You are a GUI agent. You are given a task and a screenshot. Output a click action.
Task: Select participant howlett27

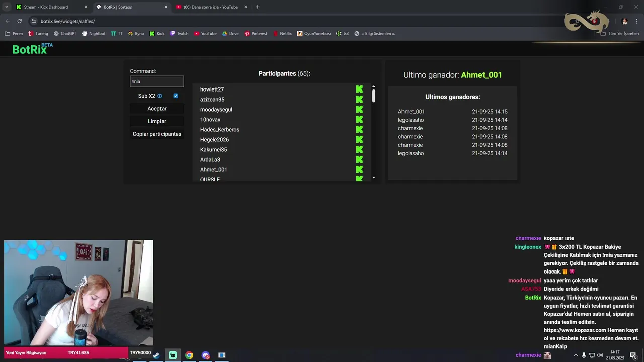tap(212, 89)
